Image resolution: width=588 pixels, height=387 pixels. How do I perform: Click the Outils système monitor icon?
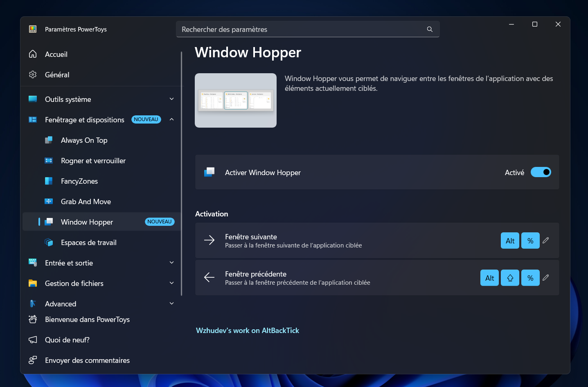click(33, 99)
